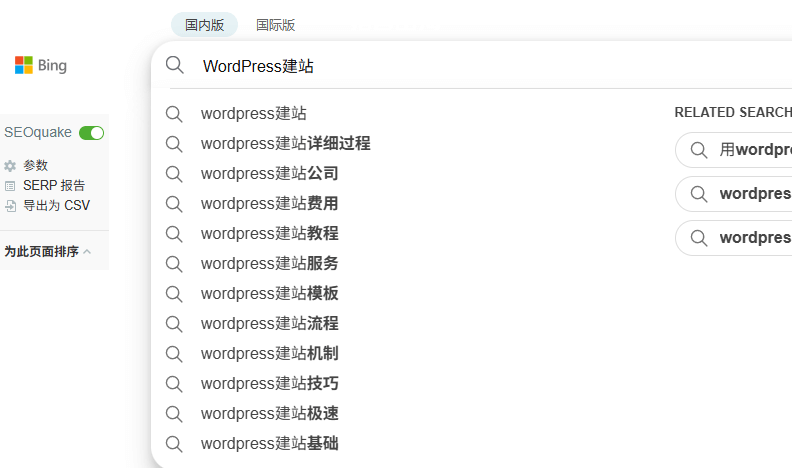792x468 pixels.
Task: Open related search 用wordpress
Action: 734,150
